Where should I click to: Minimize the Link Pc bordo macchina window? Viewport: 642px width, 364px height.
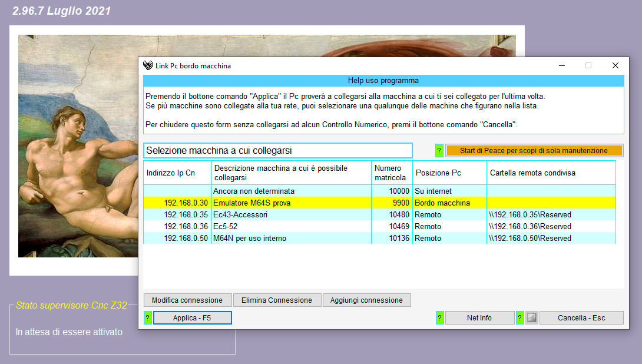[x=562, y=65]
